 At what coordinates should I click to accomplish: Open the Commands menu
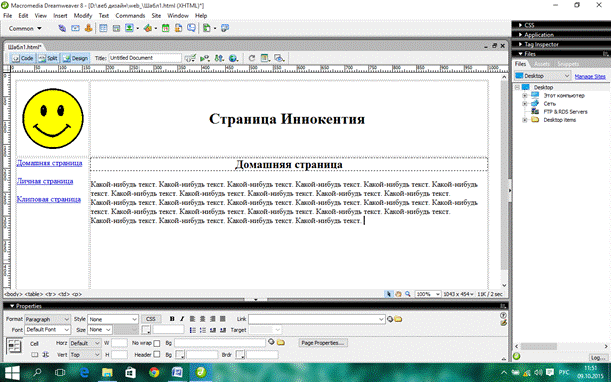click(130, 16)
